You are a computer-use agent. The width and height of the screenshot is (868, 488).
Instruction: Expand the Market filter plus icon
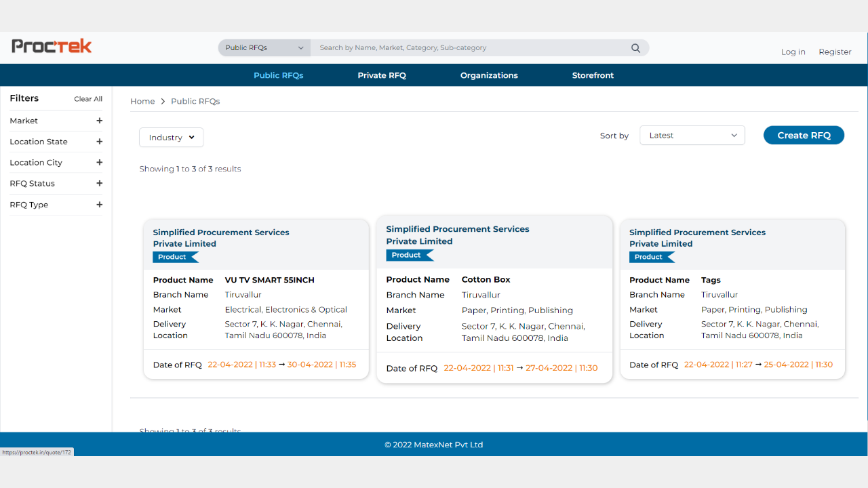[99, 121]
